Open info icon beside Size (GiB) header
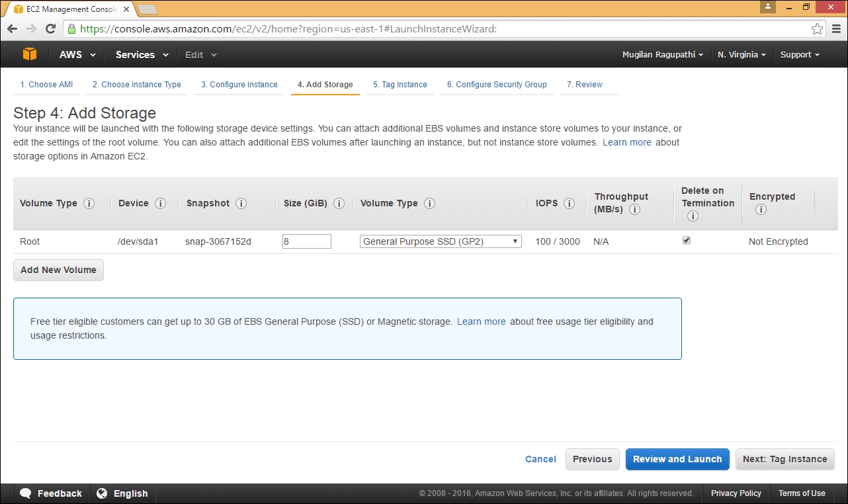 pyautogui.click(x=339, y=204)
